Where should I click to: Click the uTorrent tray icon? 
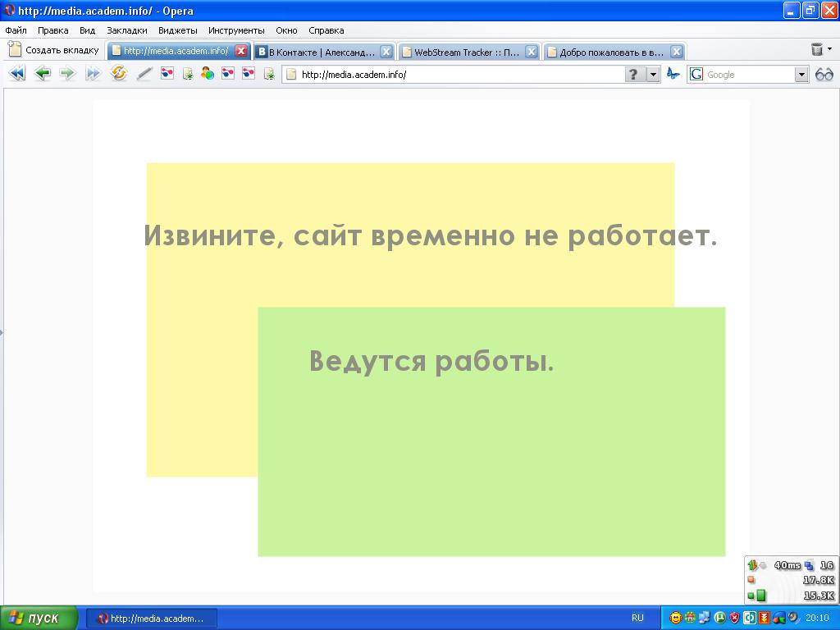pyautogui.click(x=719, y=618)
